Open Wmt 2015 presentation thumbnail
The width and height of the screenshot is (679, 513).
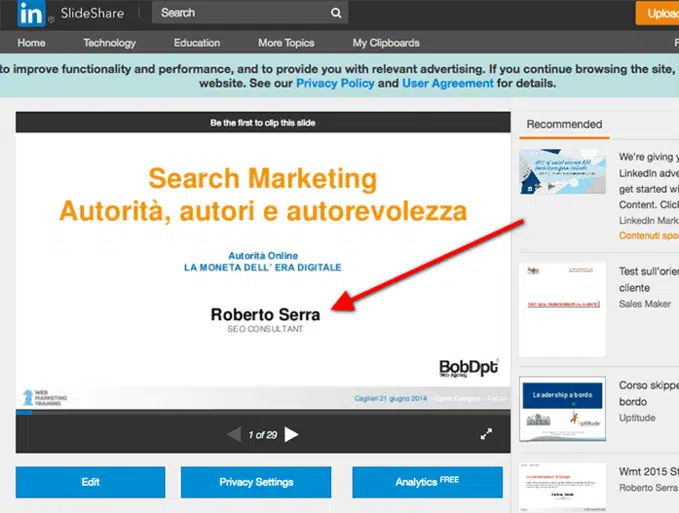tap(562, 488)
